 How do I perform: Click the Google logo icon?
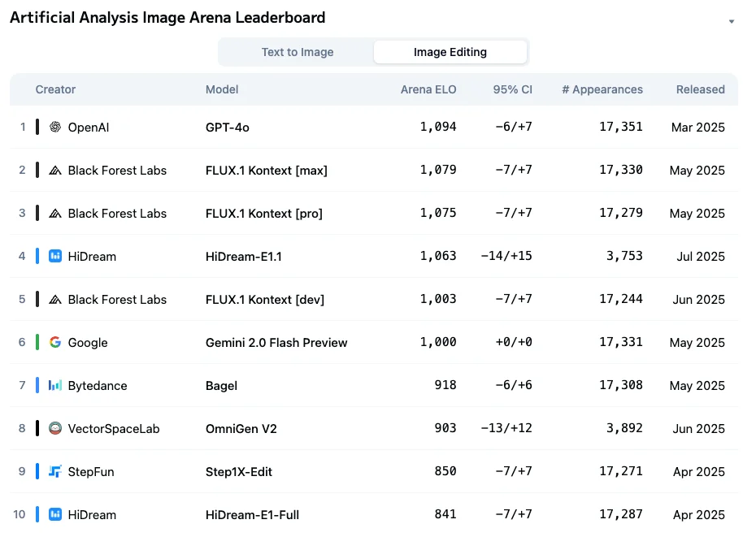55,342
